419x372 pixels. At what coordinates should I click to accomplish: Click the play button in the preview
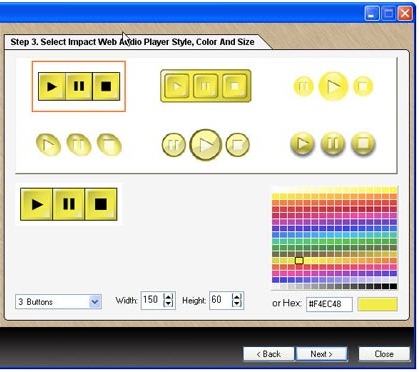(37, 204)
